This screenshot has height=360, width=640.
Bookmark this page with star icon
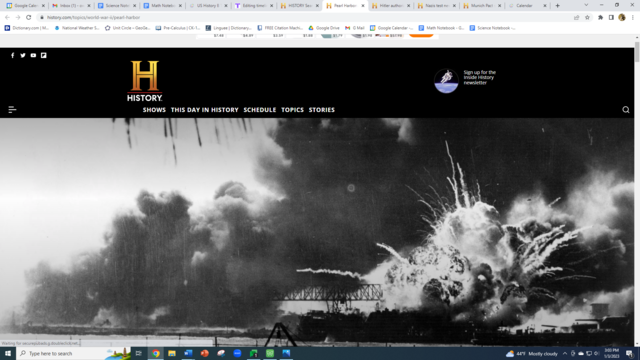587,17
